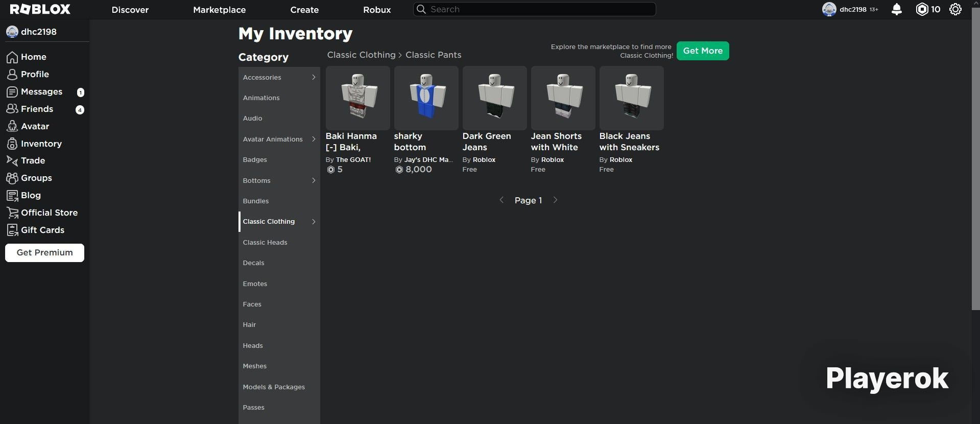Viewport: 980px width, 424px height.
Task: Open the Baki Hanma pants thumbnail
Action: [358, 98]
